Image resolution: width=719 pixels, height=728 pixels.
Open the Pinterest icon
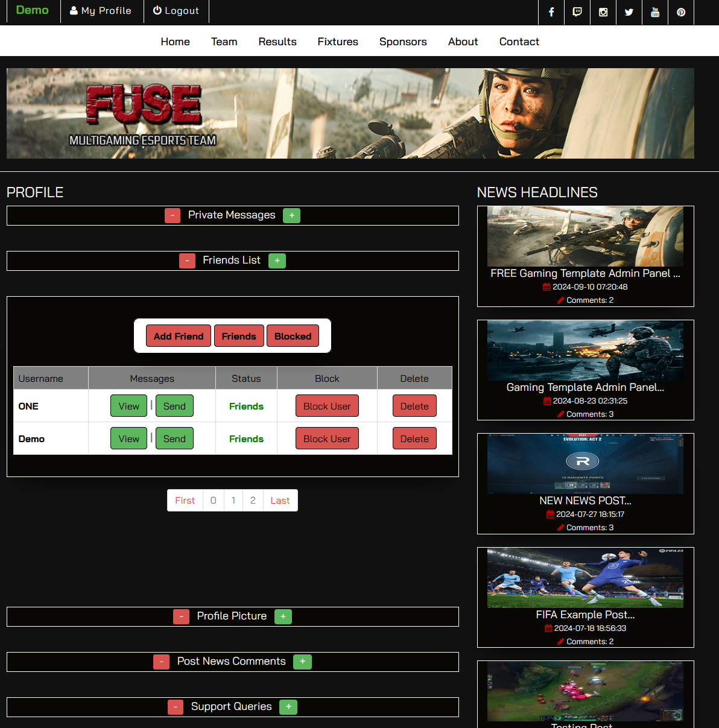tap(680, 12)
